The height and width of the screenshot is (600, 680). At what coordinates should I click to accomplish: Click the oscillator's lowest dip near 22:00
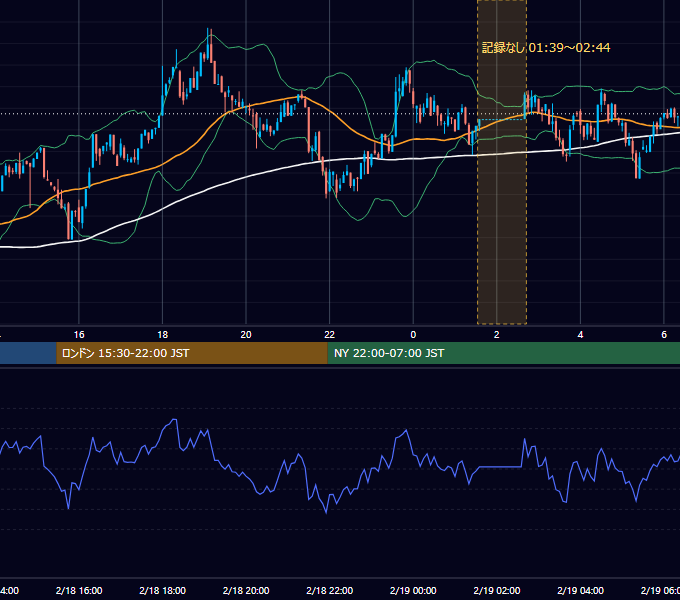(326, 512)
